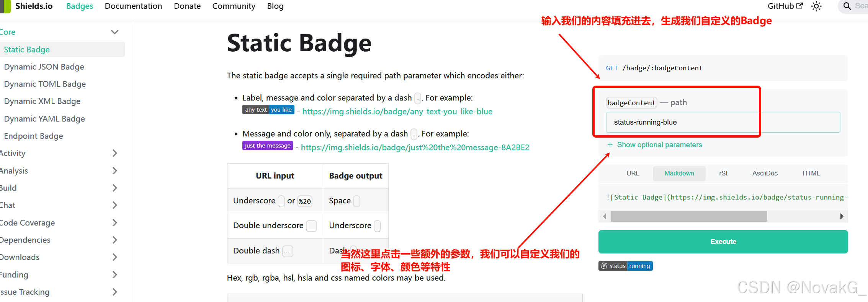
Task: Open the Blog nav item
Action: coord(275,6)
